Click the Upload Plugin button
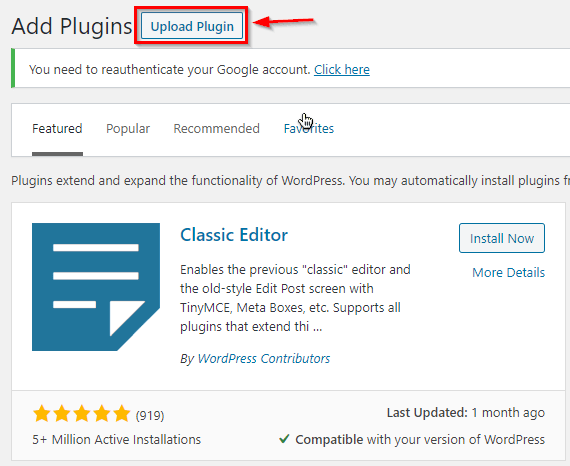Image resolution: width=570 pixels, height=466 pixels. click(192, 26)
